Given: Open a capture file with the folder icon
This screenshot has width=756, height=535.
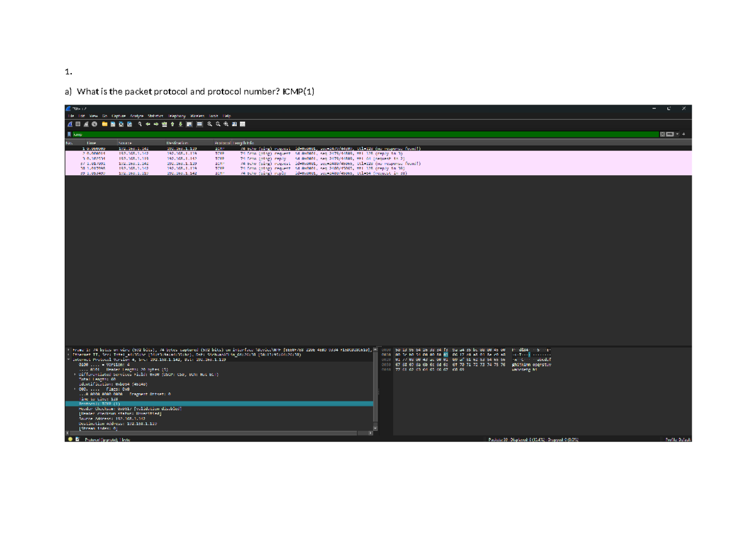Looking at the screenshot, I should pyautogui.click(x=105, y=124).
